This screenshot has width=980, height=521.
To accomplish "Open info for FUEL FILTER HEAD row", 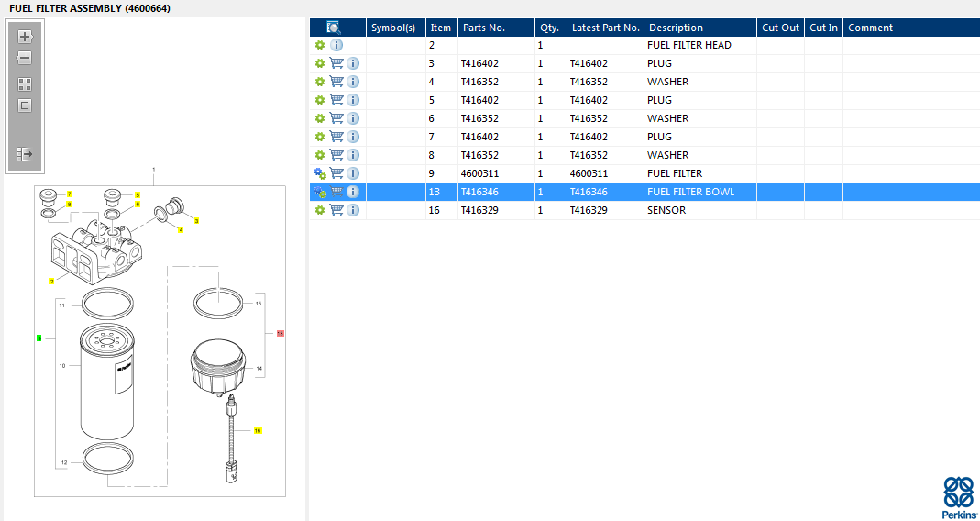I will [x=336, y=45].
